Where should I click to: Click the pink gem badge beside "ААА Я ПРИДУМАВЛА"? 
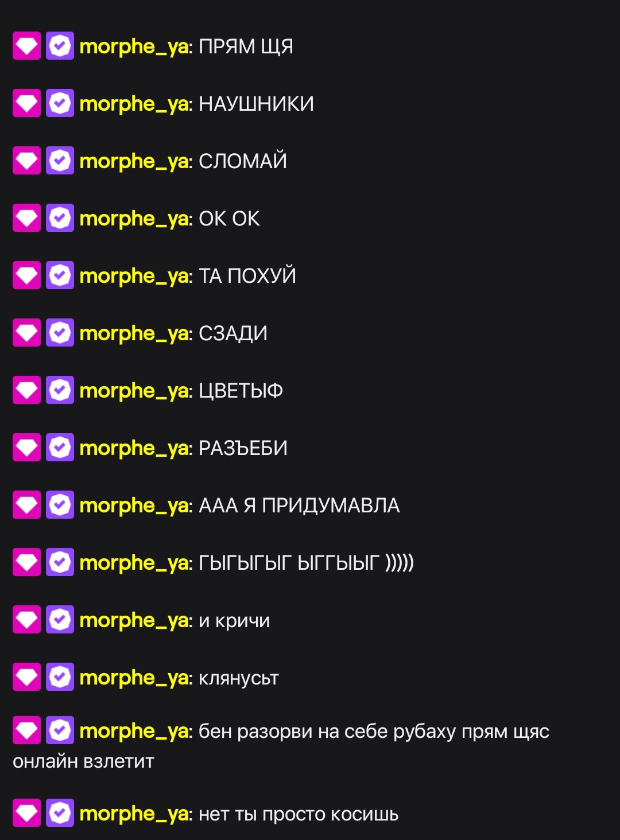26,505
